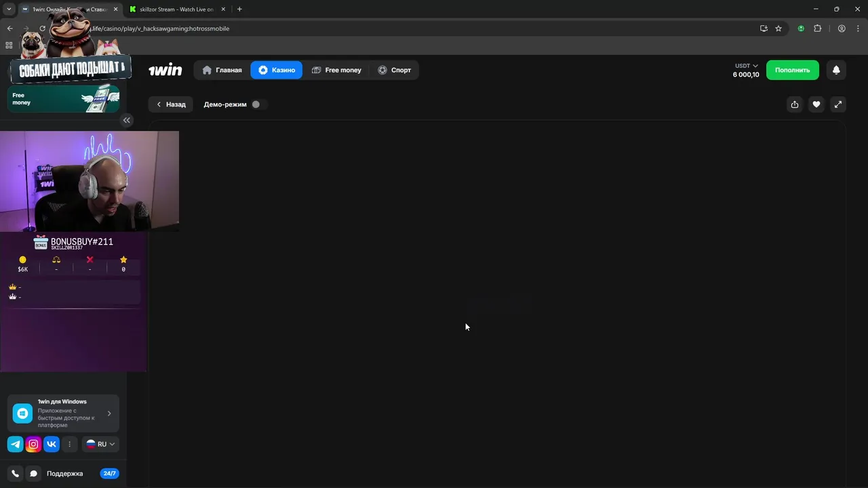The image size is (868, 488).
Task: Bookmark this page with star icon
Action: pos(778,28)
